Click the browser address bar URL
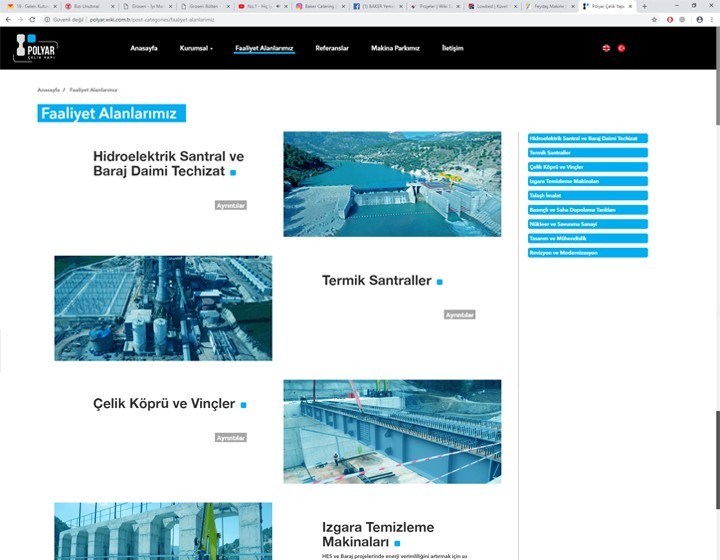Image resolution: width=720 pixels, height=560 pixels. coord(152,20)
